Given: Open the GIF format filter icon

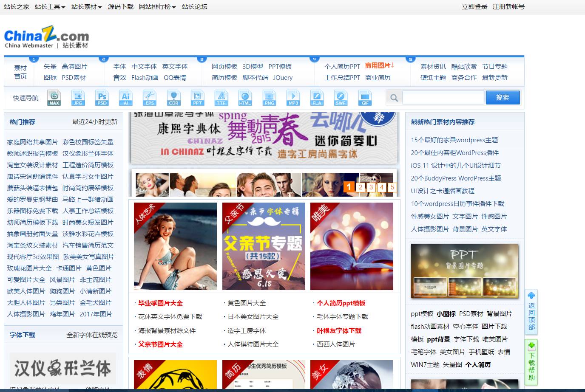Looking at the screenshot, I should [365, 98].
